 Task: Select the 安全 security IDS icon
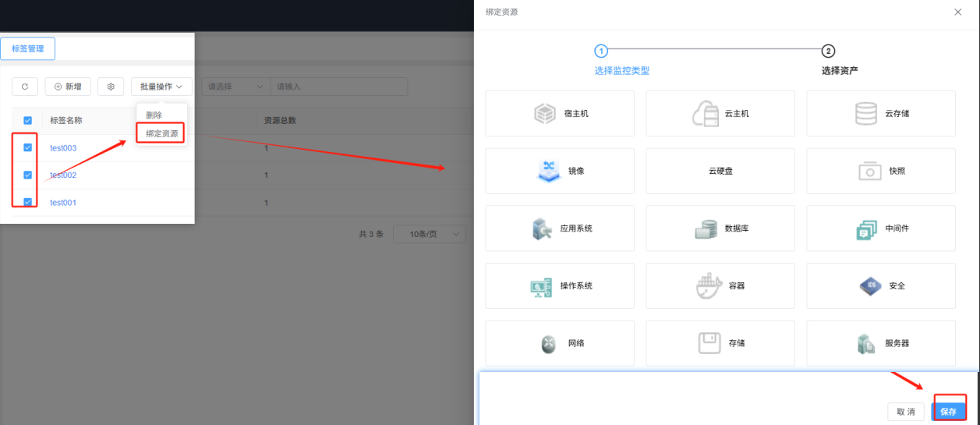click(872, 286)
